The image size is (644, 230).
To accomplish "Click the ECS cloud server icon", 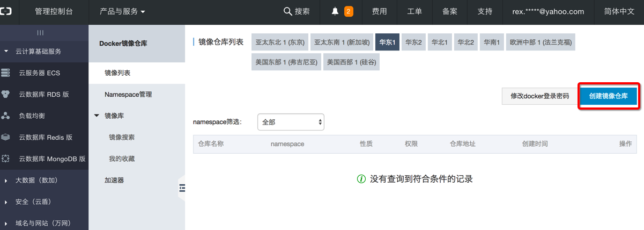I will coord(6,73).
